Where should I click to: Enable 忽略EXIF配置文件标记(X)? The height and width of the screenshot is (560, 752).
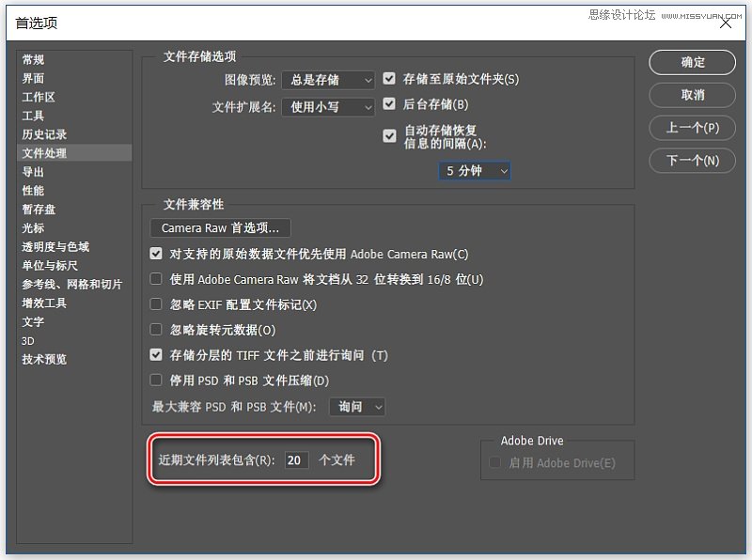click(155, 303)
